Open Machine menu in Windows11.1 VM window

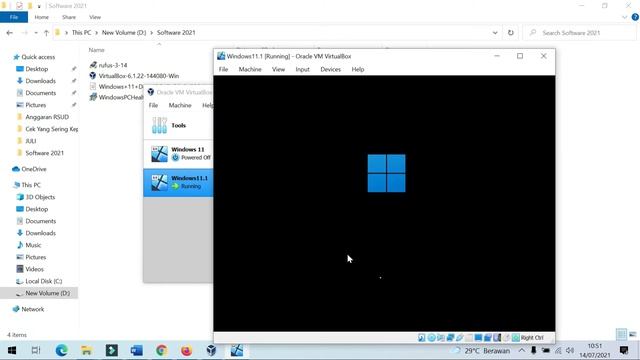pos(250,69)
